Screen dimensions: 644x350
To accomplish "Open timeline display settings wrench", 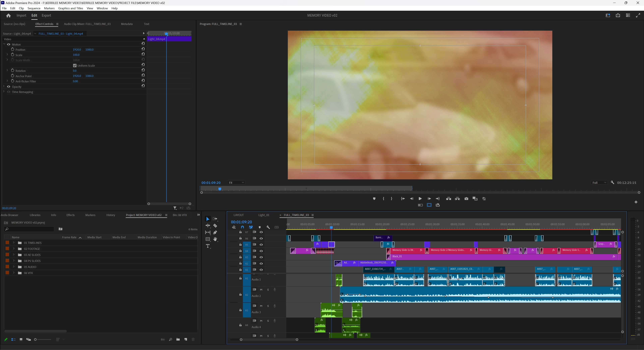I will point(268,227).
